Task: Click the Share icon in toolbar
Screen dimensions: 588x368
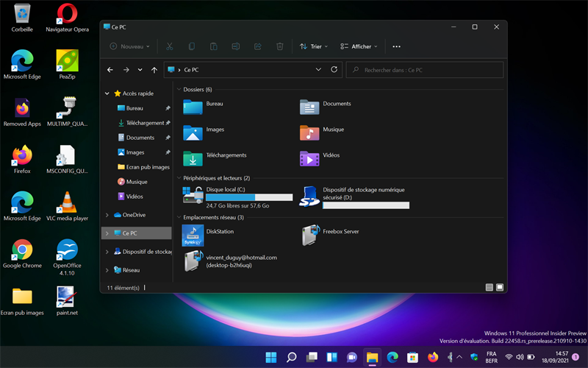Action: pyautogui.click(x=257, y=46)
